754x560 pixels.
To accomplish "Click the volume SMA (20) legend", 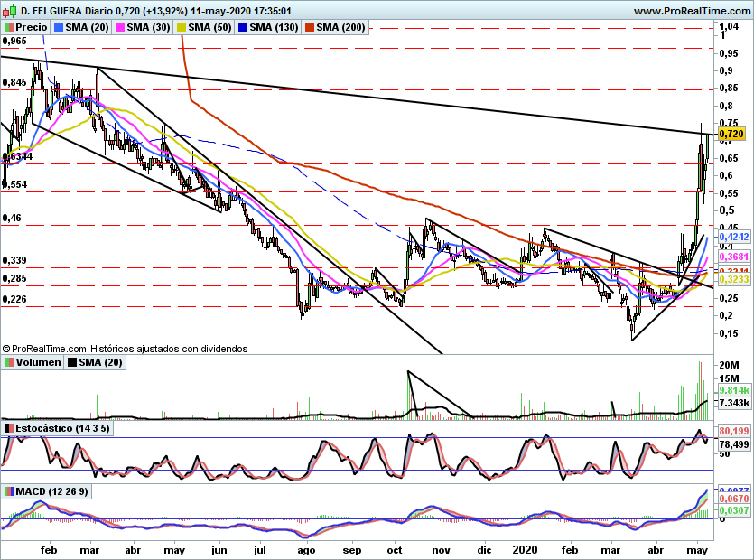I will 95,362.
